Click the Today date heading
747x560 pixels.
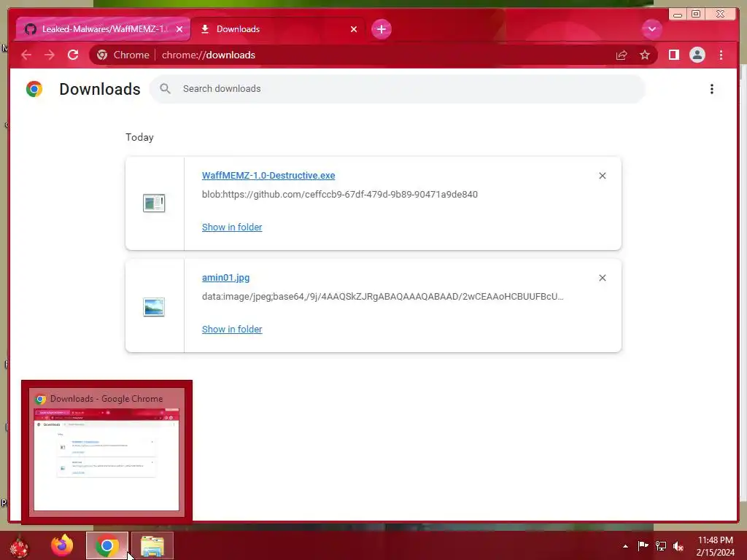[x=139, y=137]
